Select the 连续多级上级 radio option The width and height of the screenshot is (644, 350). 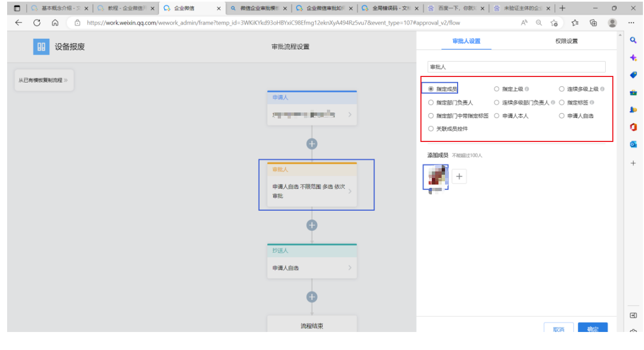561,89
